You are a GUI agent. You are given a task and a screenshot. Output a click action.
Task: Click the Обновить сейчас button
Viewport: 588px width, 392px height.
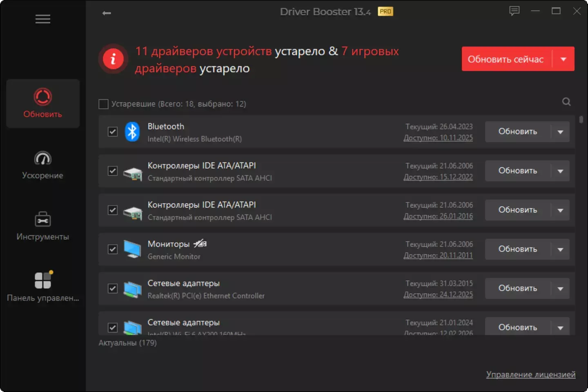tap(507, 59)
